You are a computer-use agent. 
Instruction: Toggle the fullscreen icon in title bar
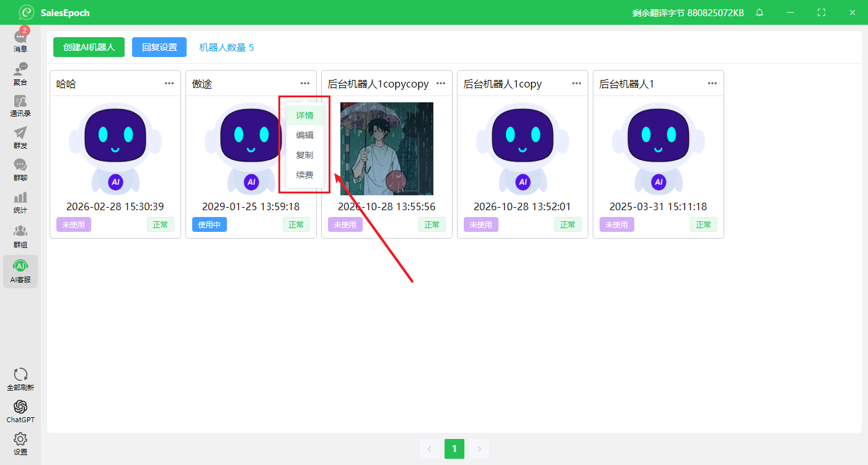(x=821, y=12)
